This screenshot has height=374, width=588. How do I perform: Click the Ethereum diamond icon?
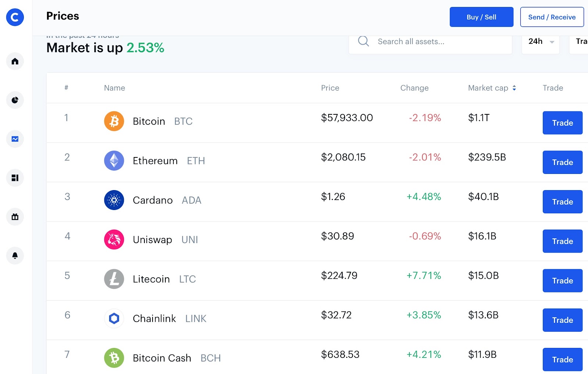(114, 161)
